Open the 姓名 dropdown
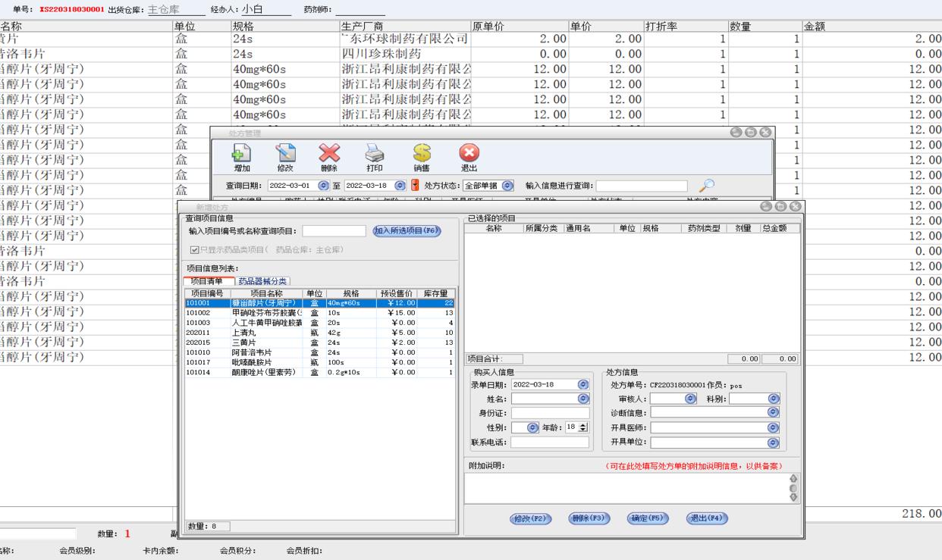The width and height of the screenshot is (942, 560). click(582, 399)
